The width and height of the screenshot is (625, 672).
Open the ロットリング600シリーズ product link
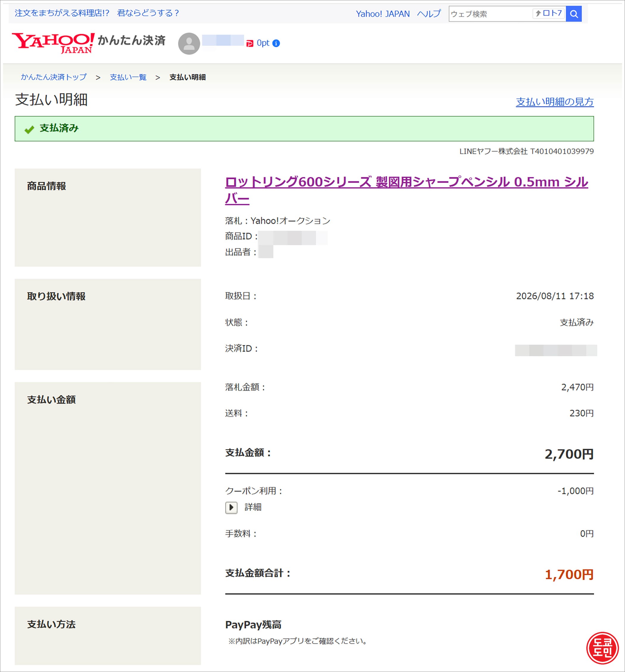407,190
